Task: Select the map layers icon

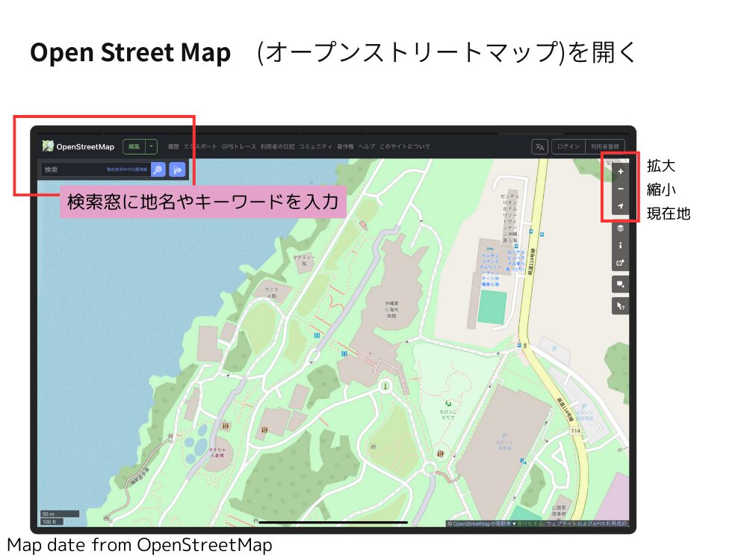Action: point(620,228)
